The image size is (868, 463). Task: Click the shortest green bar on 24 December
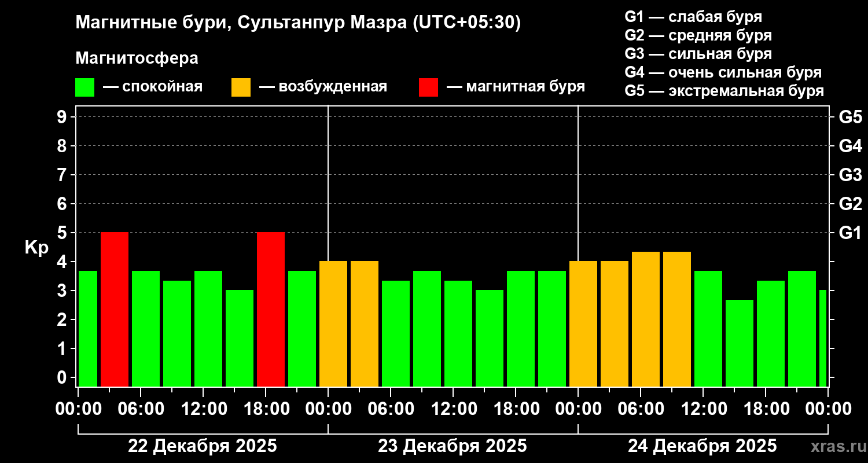pos(740,343)
